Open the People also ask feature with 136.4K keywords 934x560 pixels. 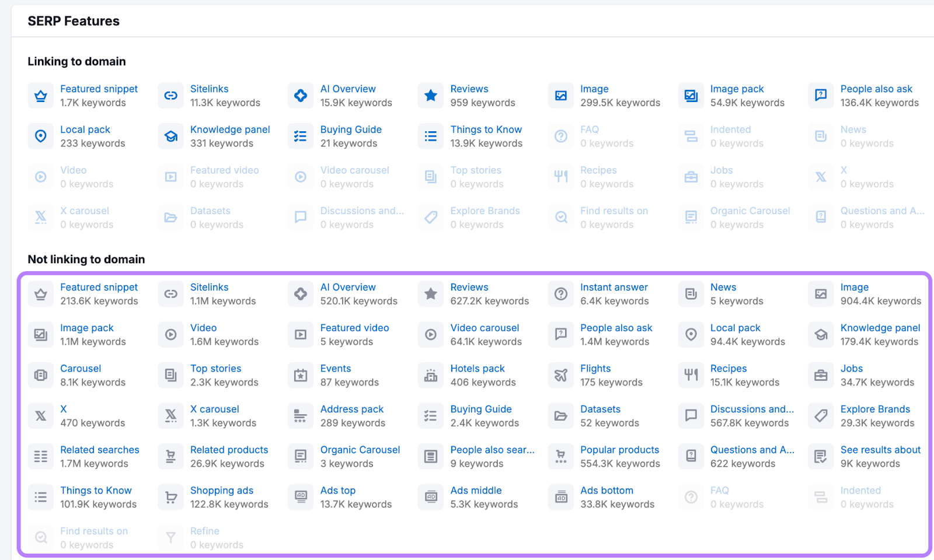click(x=876, y=89)
